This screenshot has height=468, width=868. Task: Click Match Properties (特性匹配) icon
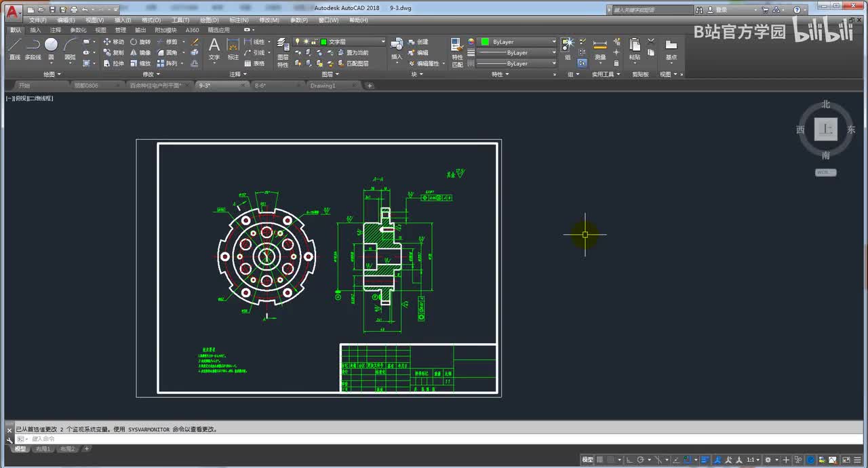pos(458,52)
